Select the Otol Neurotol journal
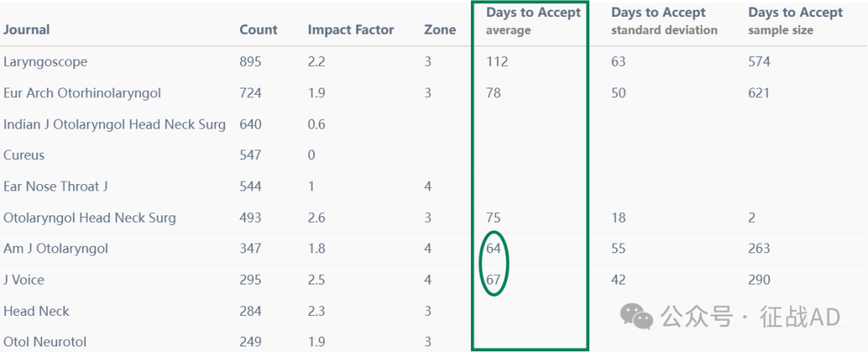Viewport: 868px width, 352px height. [45, 342]
